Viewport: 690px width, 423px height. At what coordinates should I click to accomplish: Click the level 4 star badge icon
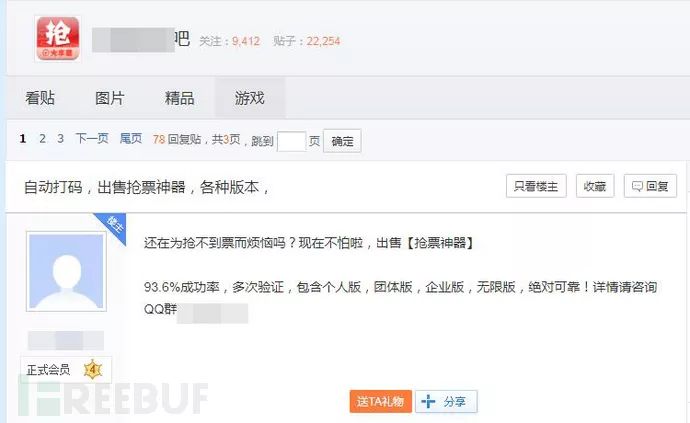click(93, 369)
